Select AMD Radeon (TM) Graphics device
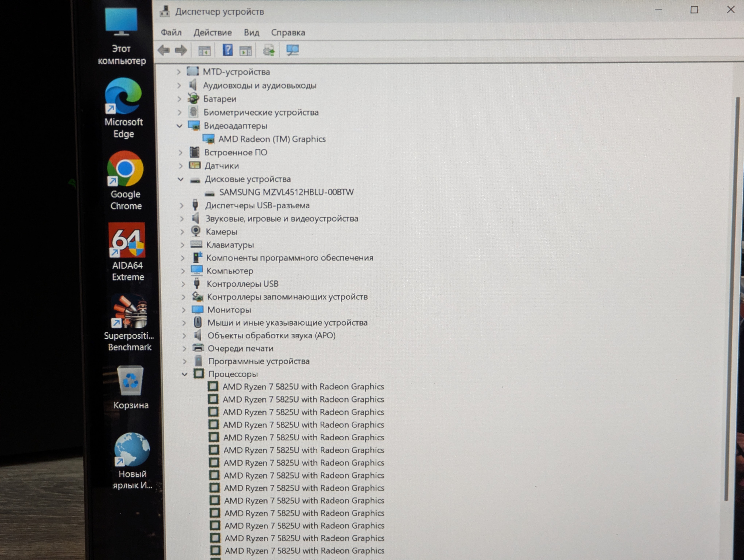Viewport: 744px width, 560px height. 272,139
